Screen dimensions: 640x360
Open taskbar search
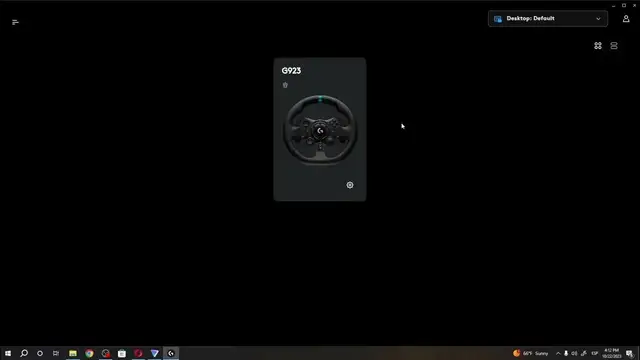click(24, 353)
